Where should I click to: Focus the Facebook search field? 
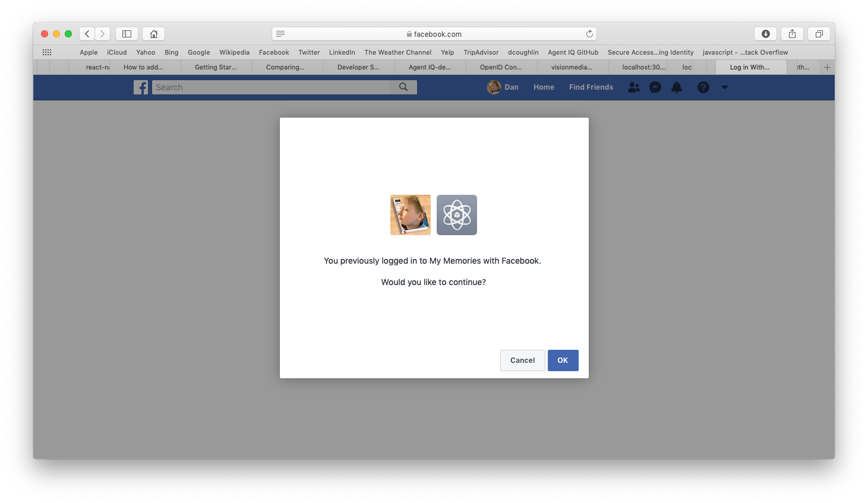pos(272,87)
